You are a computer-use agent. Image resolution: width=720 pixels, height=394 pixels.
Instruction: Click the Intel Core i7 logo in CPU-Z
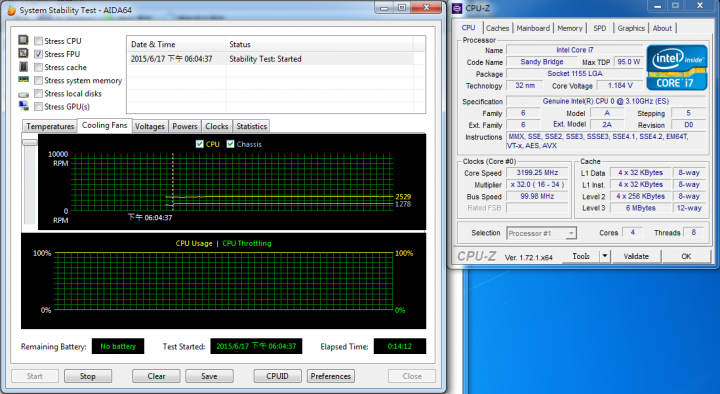point(677,67)
